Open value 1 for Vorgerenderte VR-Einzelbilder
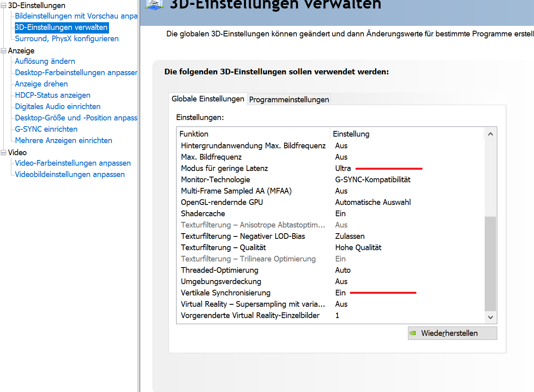The height and width of the screenshot is (392, 534). point(337,315)
